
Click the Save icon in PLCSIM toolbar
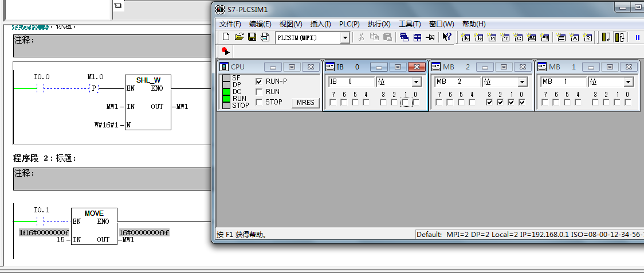(x=252, y=37)
